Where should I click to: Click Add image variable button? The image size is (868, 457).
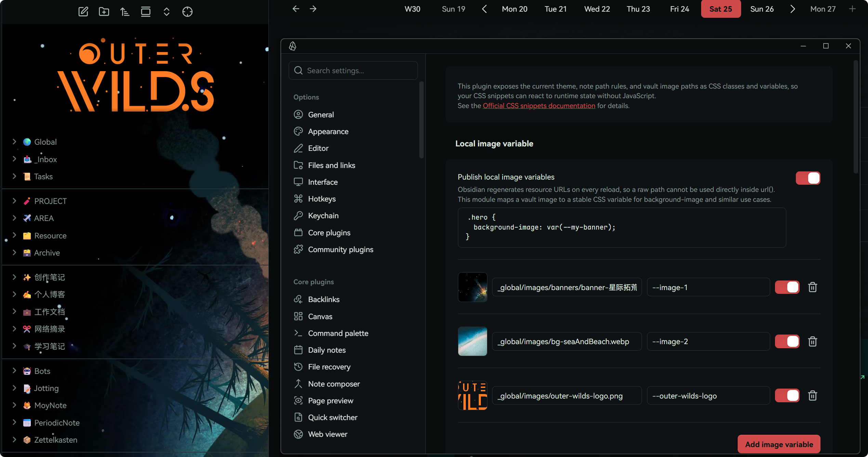pyautogui.click(x=779, y=444)
